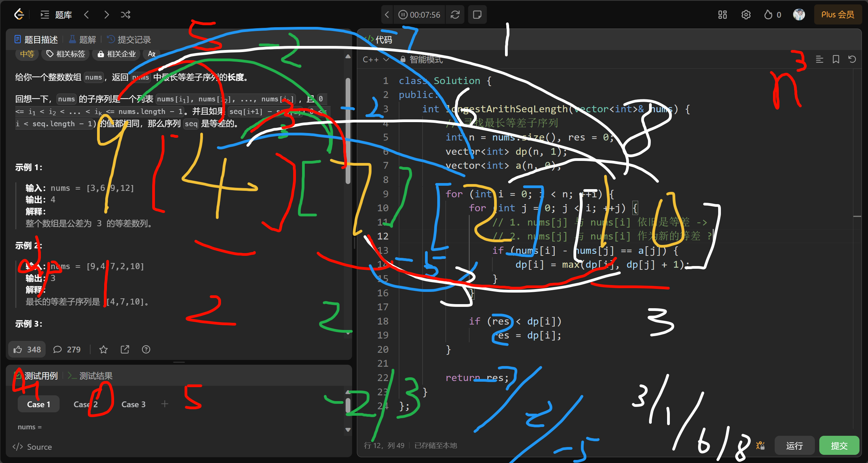This screenshot has width=868, height=463.
Task: Collapse the timer panel left chevron
Action: click(387, 15)
